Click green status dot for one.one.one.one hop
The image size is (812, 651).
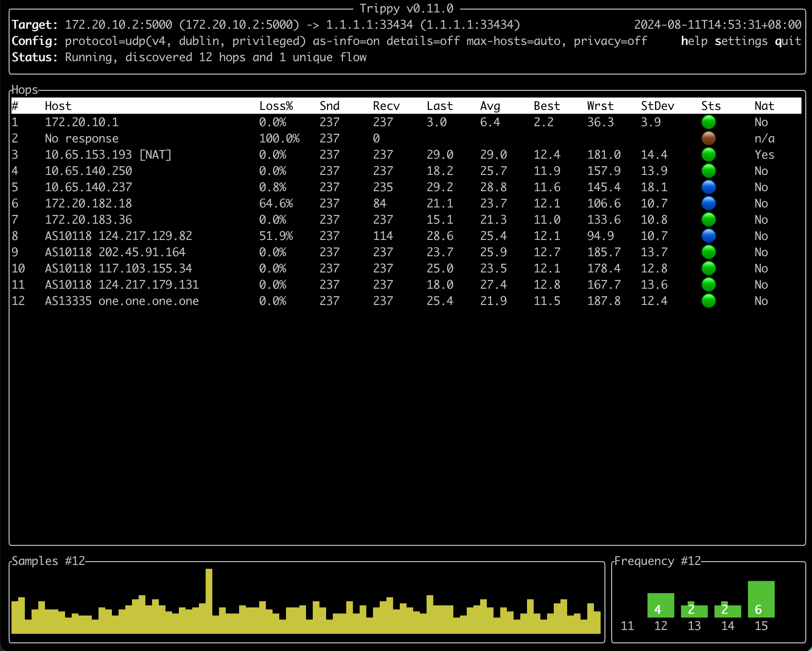[708, 301]
